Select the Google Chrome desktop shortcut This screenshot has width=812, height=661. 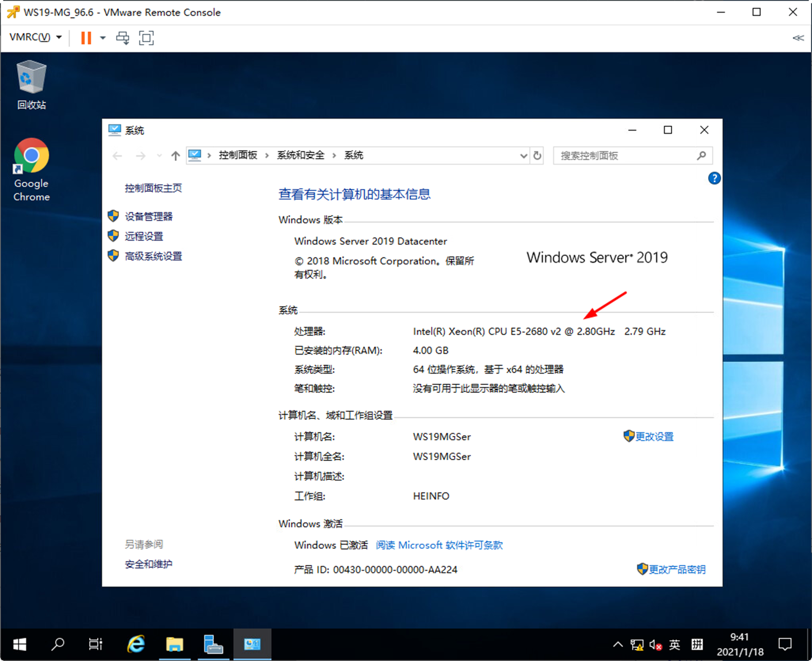[31, 170]
